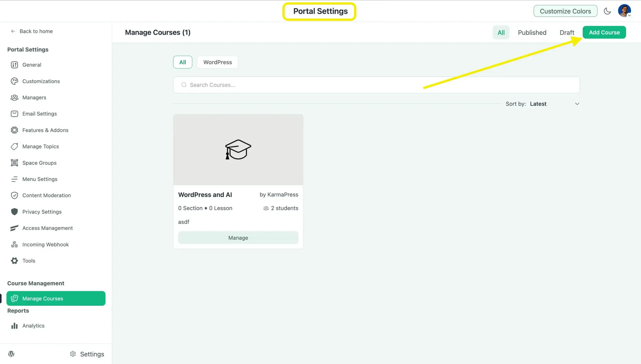Open Privacy Settings menu item
Viewport: 641px width, 364px height.
point(56,212)
